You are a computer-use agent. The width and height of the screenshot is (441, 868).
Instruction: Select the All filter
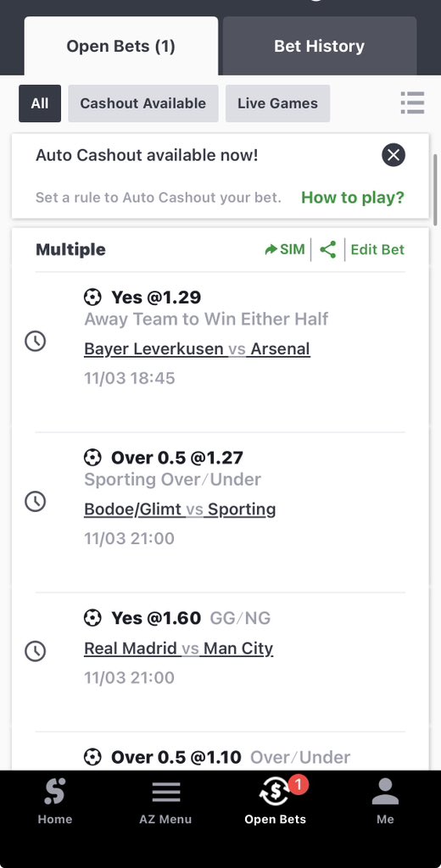pyautogui.click(x=40, y=103)
